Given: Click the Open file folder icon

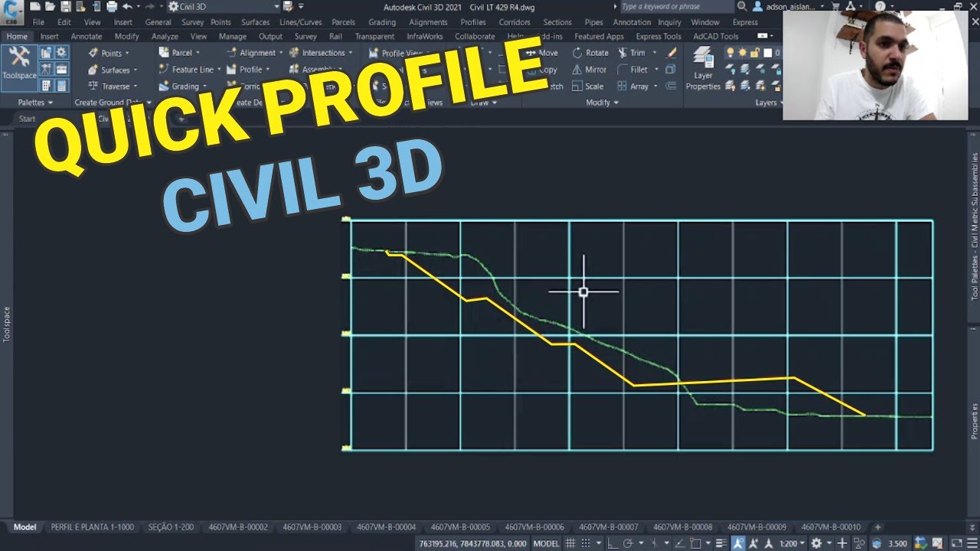Looking at the screenshot, I should pos(50,6).
